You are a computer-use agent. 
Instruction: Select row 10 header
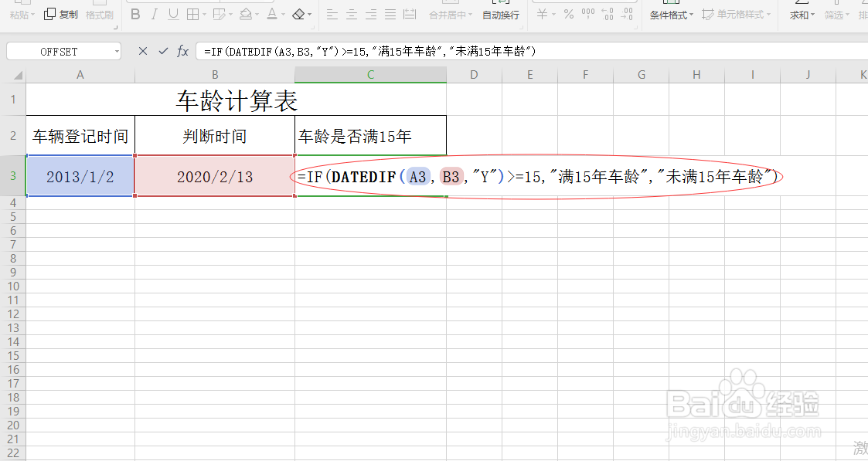(x=12, y=286)
